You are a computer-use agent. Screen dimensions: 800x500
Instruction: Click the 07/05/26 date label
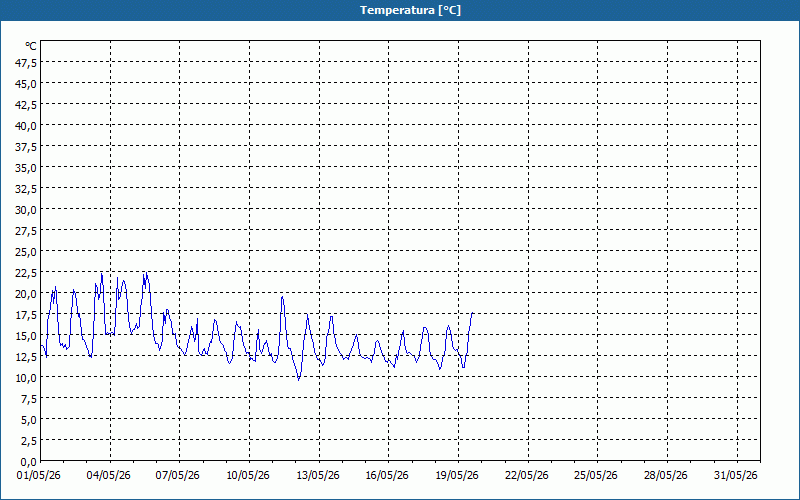(178, 476)
